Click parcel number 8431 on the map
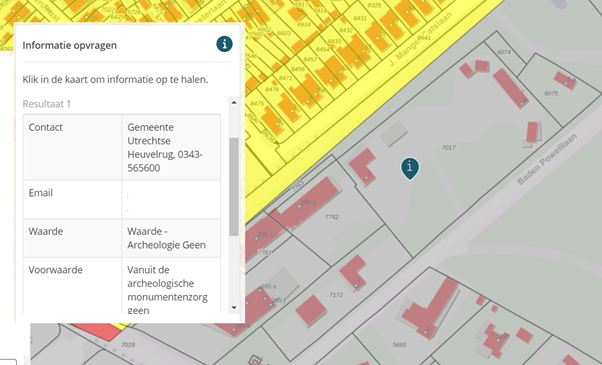This screenshot has width=602, height=365. click(x=360, y=18)
